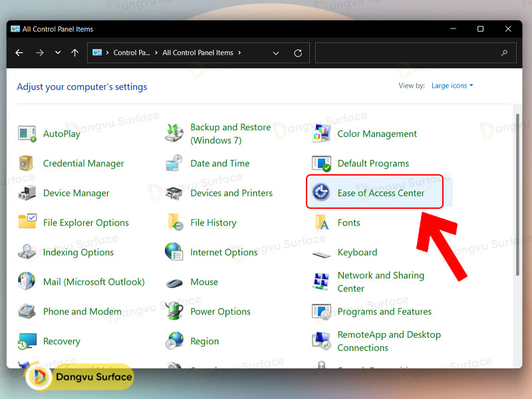Expand the Large icons view dropdown
The height and width of the screenshot is (399, 532).
click(452, 86)
